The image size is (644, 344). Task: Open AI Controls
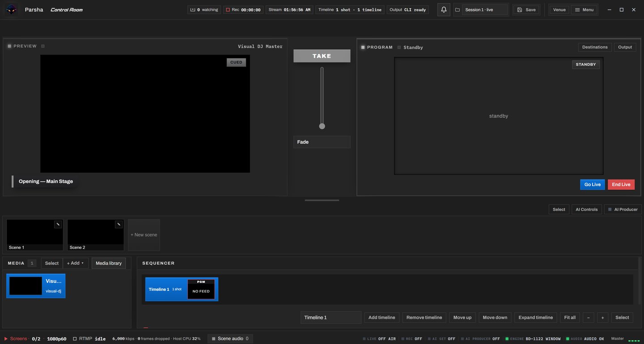586,209
